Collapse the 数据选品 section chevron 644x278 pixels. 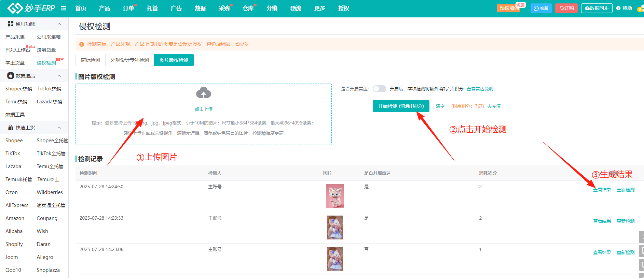point(59,76)
